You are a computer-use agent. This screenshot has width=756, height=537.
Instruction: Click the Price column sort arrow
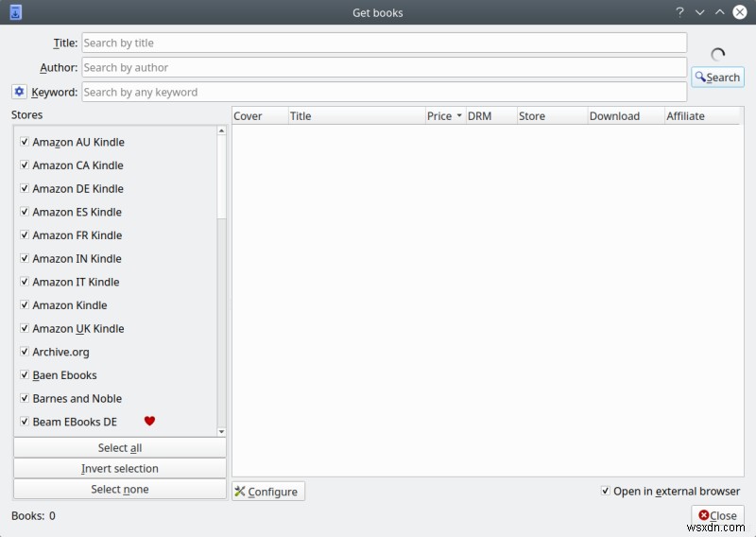[x=459, y=115]
